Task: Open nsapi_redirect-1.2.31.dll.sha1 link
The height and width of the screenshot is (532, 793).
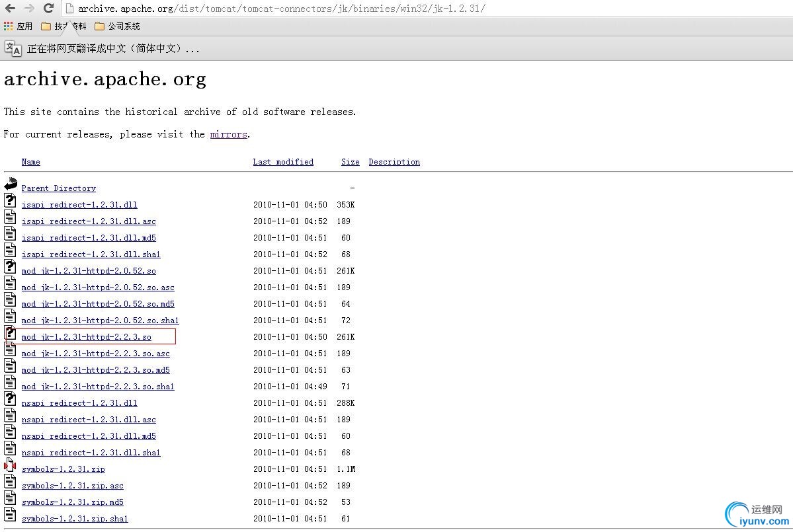Action: 91,453
